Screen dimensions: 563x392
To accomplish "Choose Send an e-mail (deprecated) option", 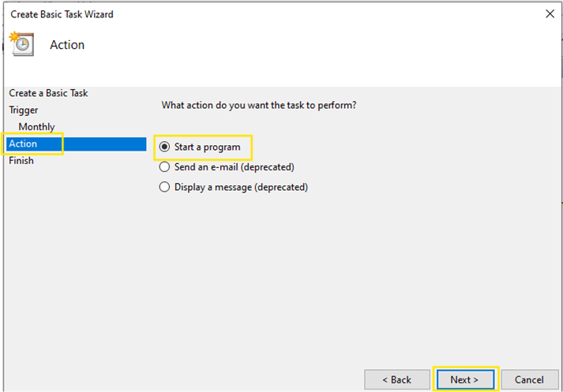I will [164, 167].
